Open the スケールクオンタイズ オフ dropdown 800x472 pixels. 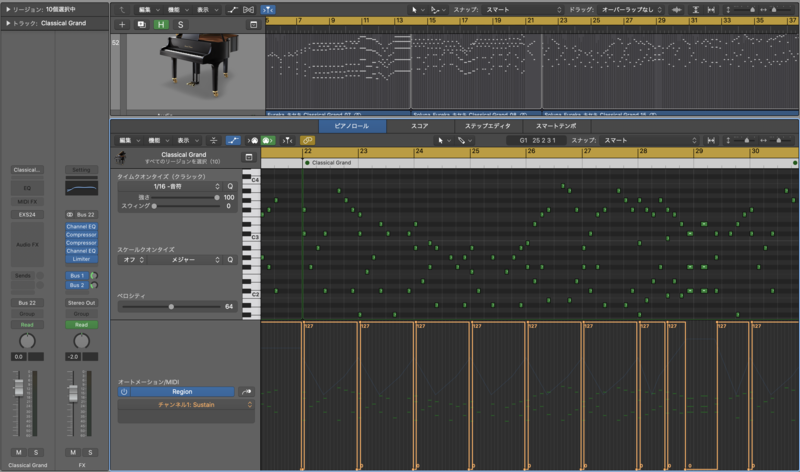click(134, 260)
